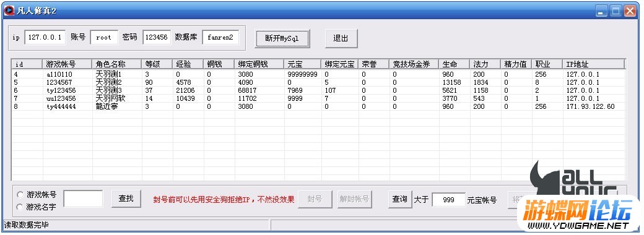Click character name 天羽测3
Screen dimensions: 644x235
(x=109, y=90)
